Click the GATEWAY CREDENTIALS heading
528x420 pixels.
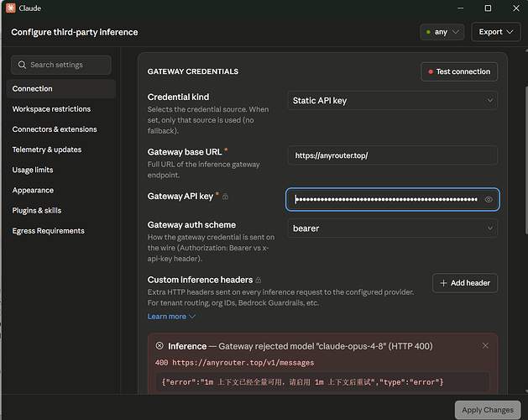point(193,71)
